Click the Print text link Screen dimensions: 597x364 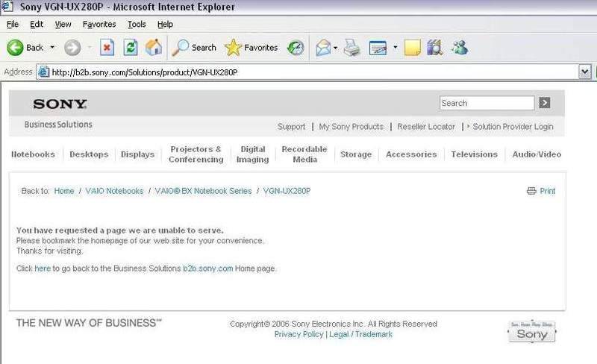coord(548,191)
